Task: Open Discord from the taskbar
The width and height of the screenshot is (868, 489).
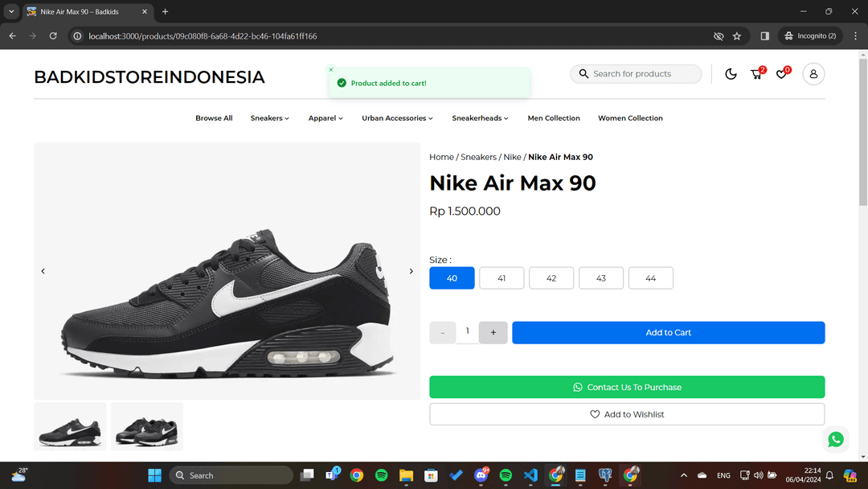Action: 481,475
